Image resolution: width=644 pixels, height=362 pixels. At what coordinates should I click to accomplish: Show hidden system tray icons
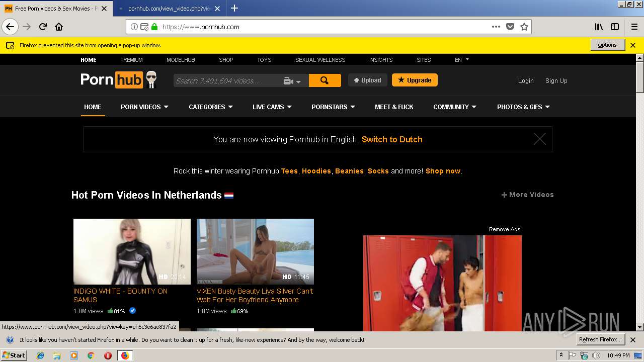[x=561, y=355]
